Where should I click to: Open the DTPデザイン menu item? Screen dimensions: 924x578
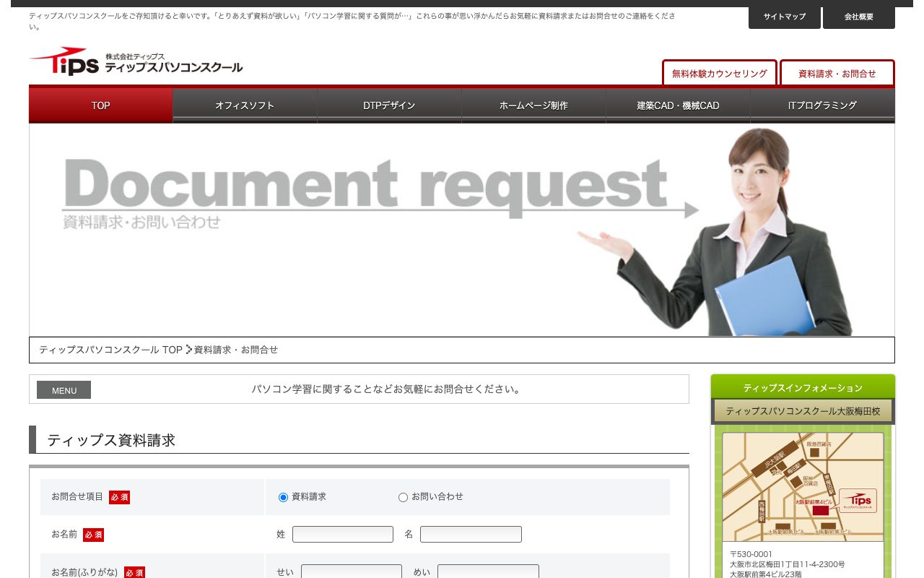(389, 105)
